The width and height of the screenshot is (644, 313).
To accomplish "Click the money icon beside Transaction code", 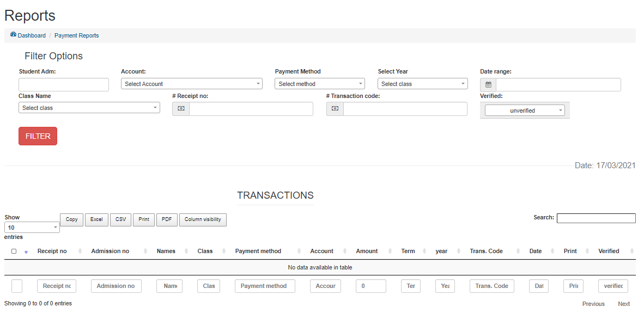I will 335,109.
